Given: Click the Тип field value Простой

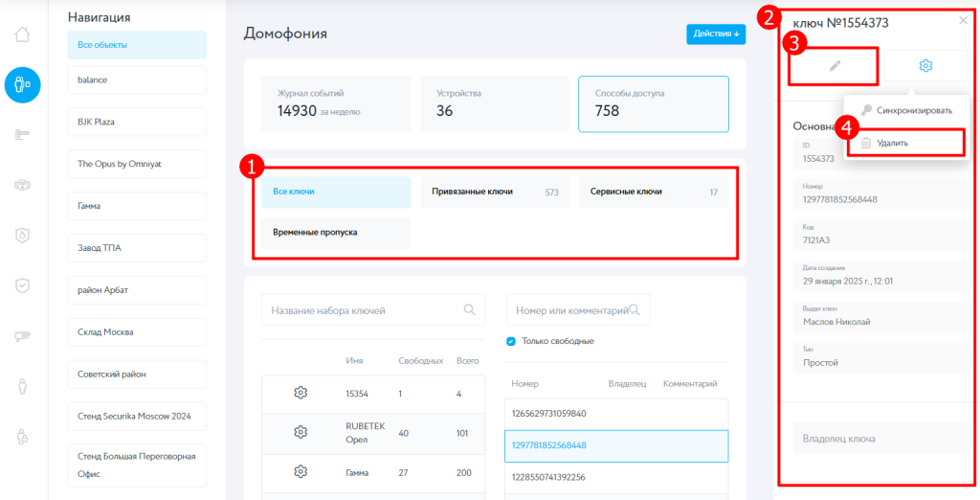Looking at the screenshot, I should [820, 363].
